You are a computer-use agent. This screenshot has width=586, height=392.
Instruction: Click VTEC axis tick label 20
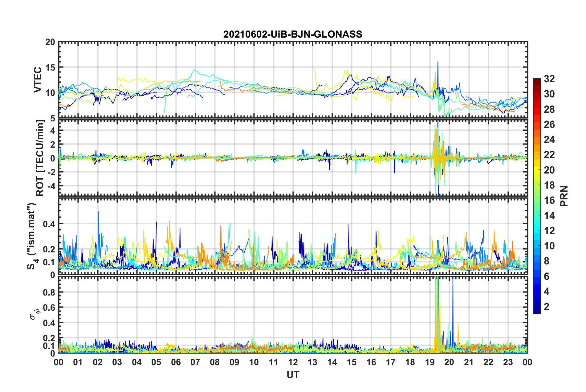click(51, 42)
